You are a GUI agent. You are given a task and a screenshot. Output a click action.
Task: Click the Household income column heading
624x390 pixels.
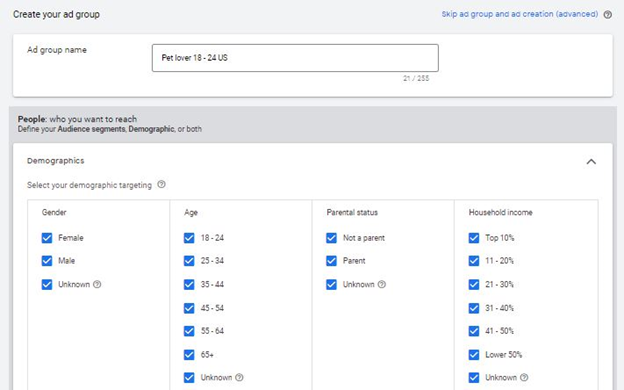[x=501, y=212]
